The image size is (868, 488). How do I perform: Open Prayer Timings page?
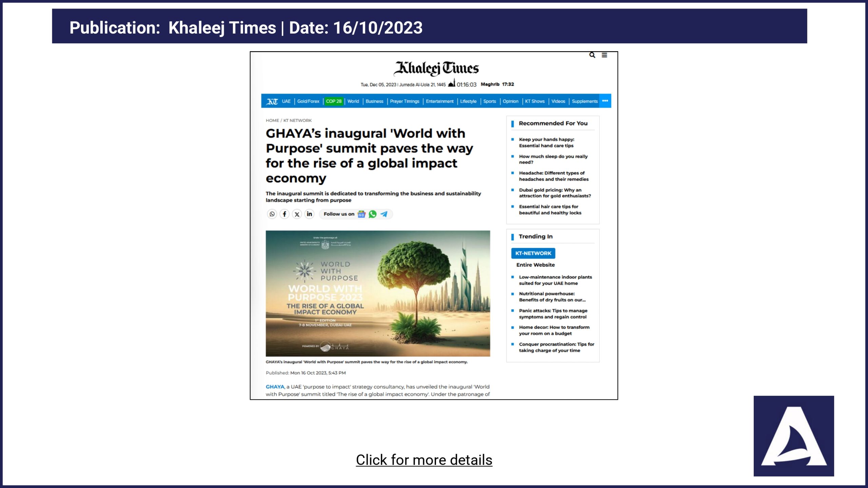[x=405, y=101]
